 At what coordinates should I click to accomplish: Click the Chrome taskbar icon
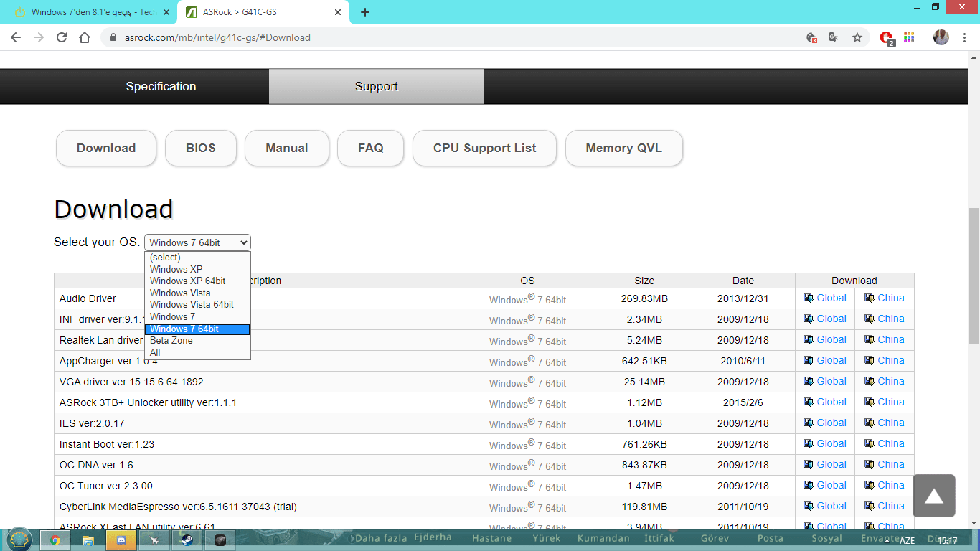55,540
